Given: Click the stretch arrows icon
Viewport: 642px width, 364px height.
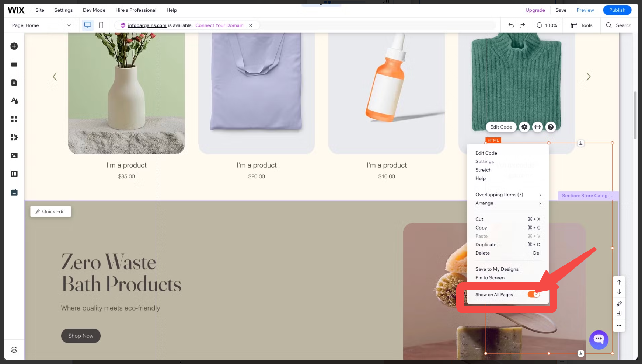Looking at the screenshot, I should tap(537, 127).
